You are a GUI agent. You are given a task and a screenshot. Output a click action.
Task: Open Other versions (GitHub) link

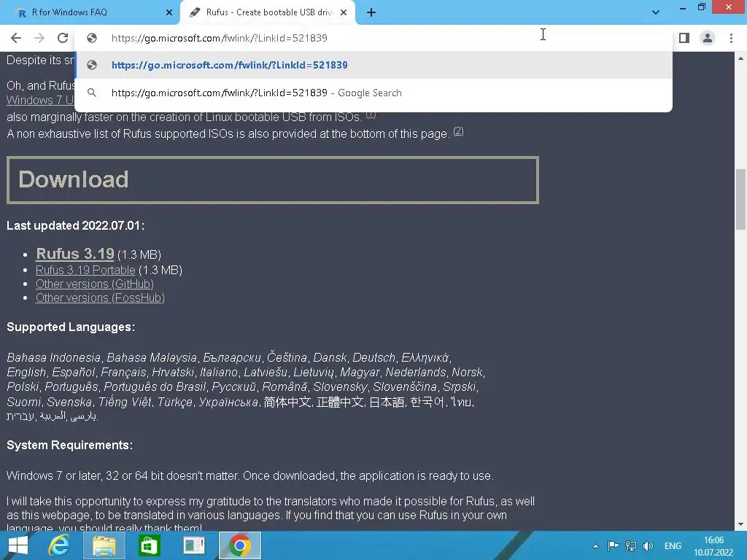coord(95,284)
